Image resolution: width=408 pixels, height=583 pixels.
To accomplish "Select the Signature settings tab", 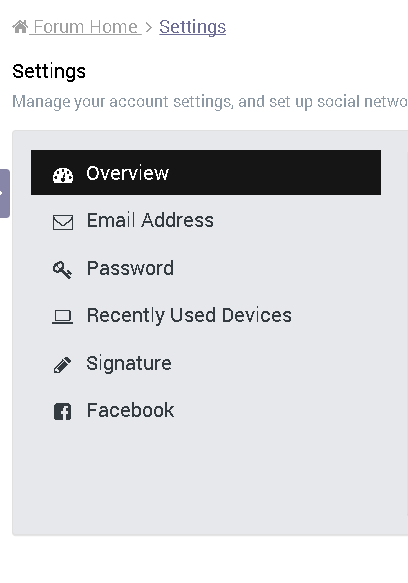I will click(x=206, y=363).
